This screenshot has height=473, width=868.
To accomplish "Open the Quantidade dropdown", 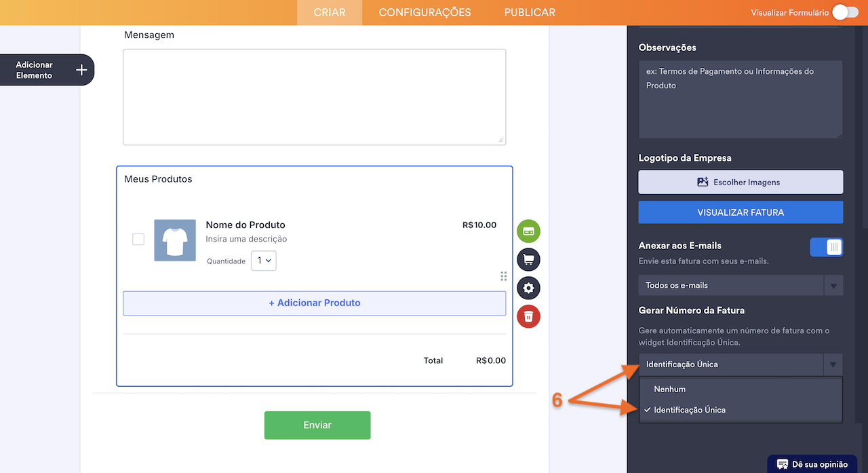I will point(264,261).
